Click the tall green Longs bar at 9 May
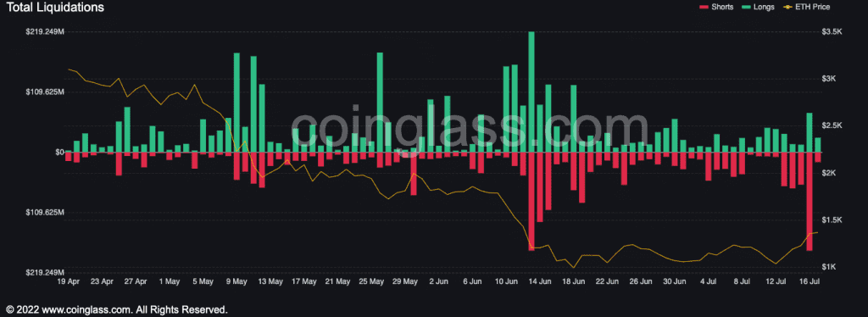 (236, 103)
